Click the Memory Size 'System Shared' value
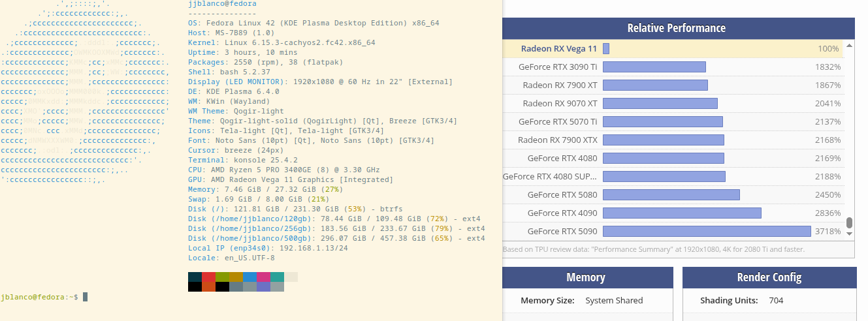Image resolution: width=868 pixels, height=321 pixels. tap(614, 301)
